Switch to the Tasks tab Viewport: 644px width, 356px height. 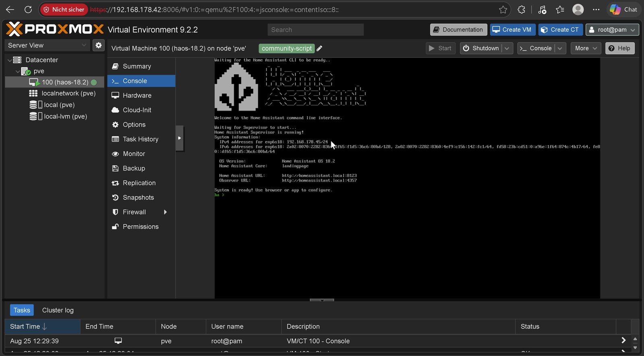pos(22,310)
